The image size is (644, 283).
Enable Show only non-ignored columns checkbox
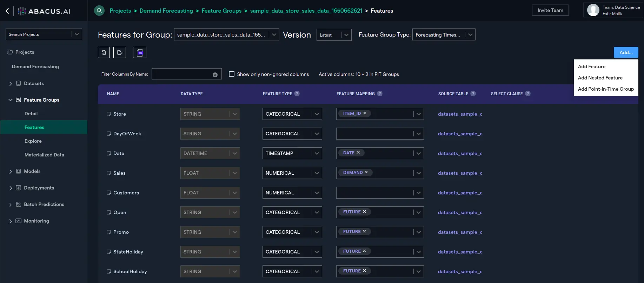click(232, 74)
